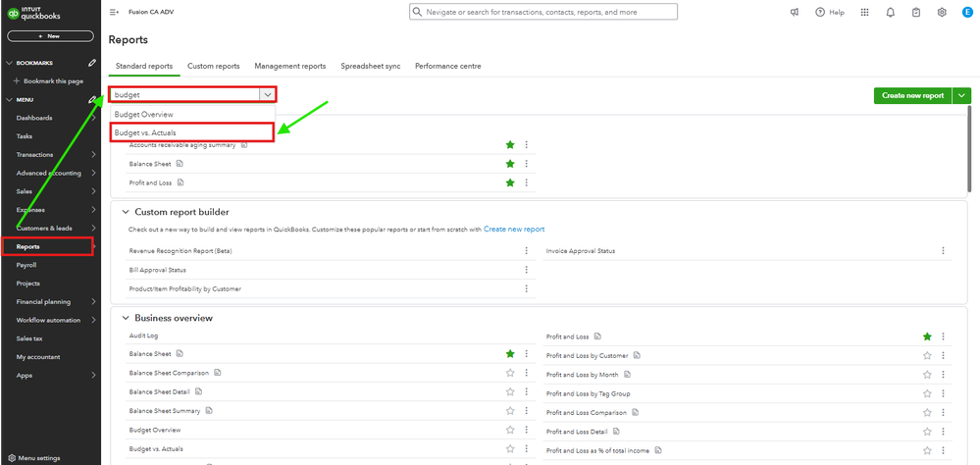The height and width of the screenshot is (465, 980).
Task: Open more options for Balance Sheet Comparison
Action: click(526, 373)
